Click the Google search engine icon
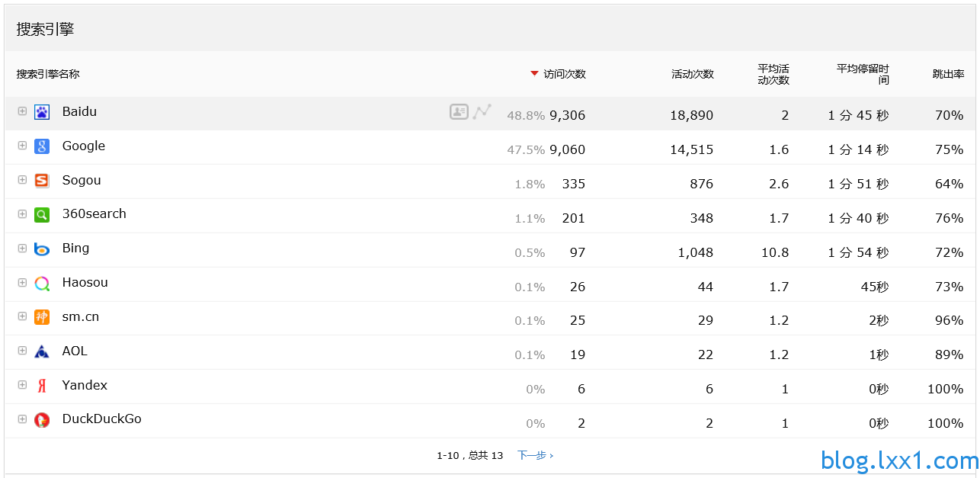Image resolution: width=980 pixels, height=478 pixels. click(42, 146)
